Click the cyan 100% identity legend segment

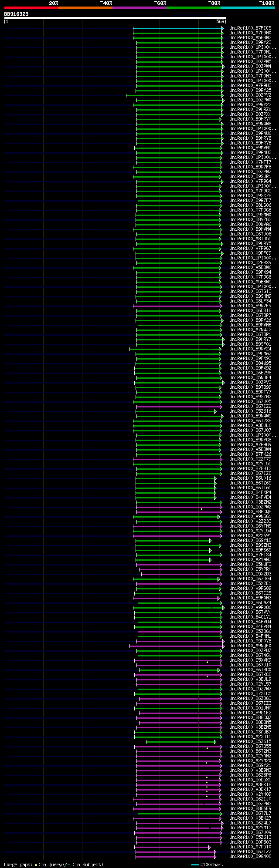(247, 8)
